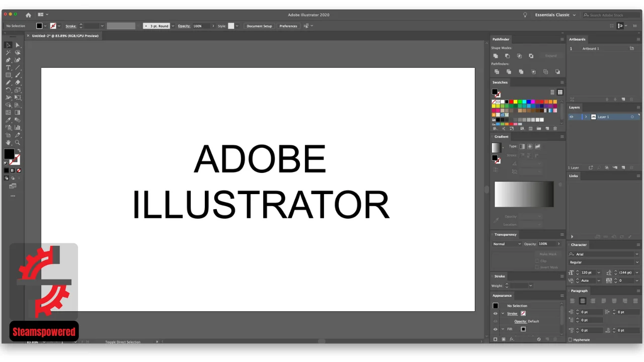This screenshot has width=644, height=362.
Task: Open the Pathfinder panel tab
Action: click(x=501, y=39)
